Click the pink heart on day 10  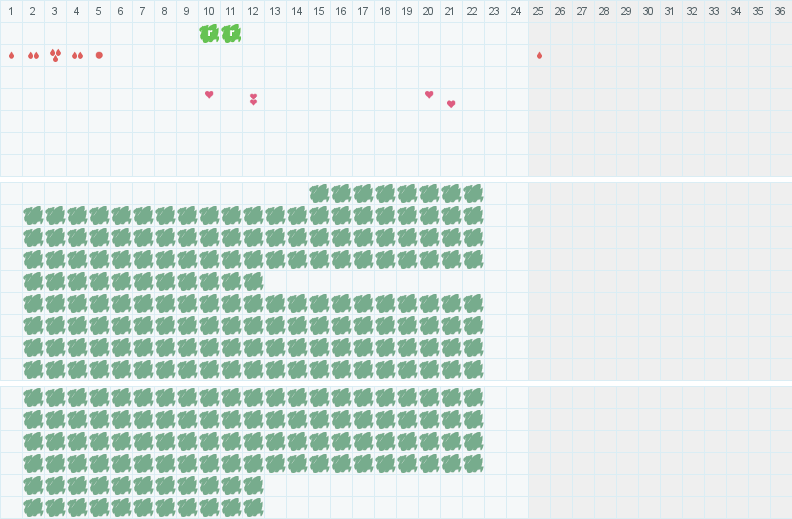click(209, 94)
